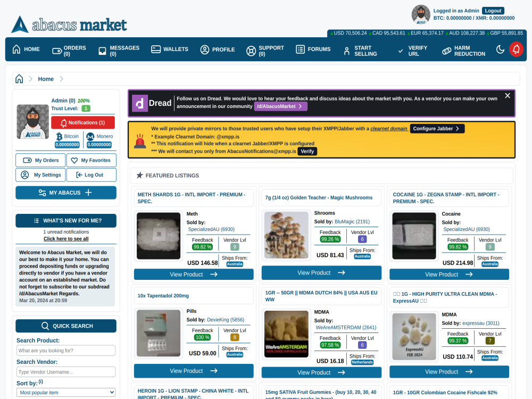Click the 'GBP 55,891.85' ticker value
Viewport: 532px width, 399px height.
tap(506, 33)
